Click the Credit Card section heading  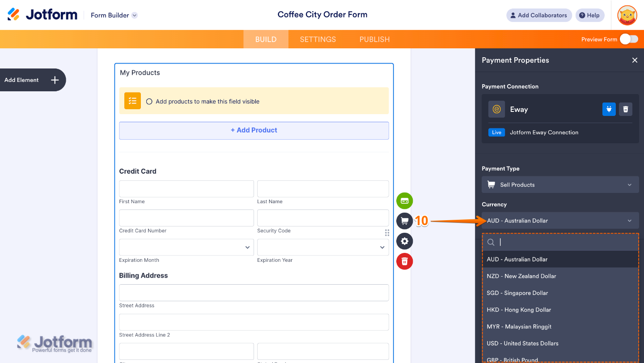138,171
